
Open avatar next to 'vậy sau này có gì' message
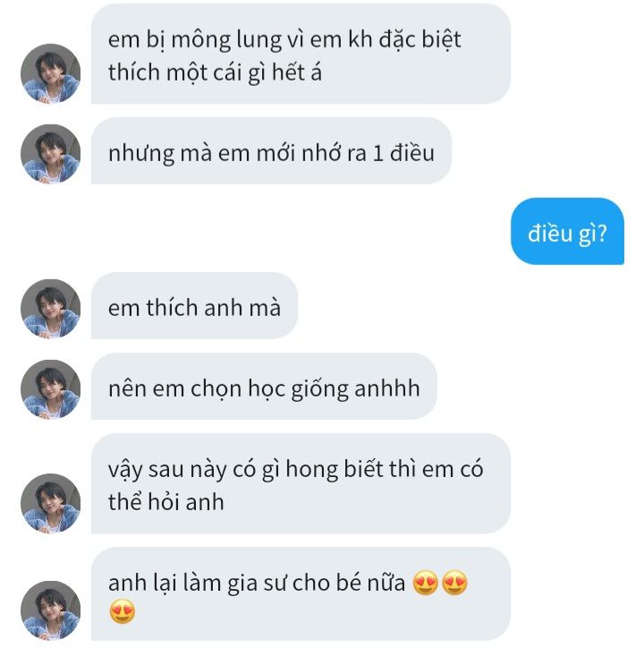pyautogui.click(x=50, y=503)
